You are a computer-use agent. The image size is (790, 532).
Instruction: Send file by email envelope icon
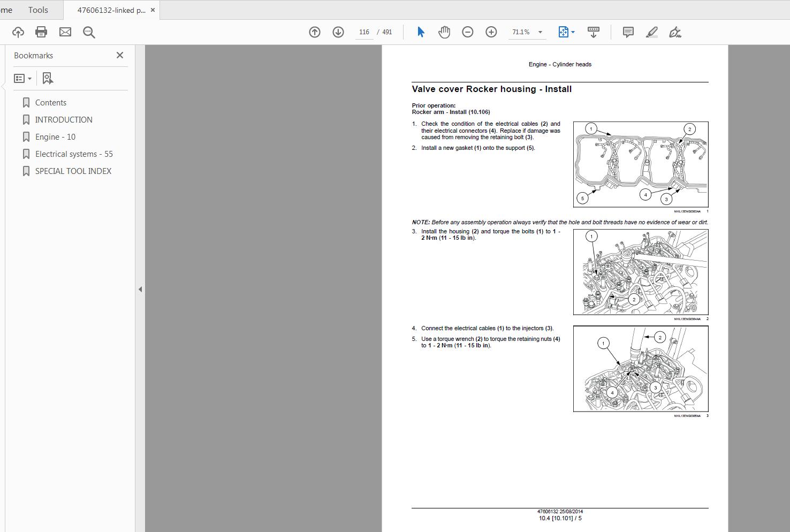point(65,32)
